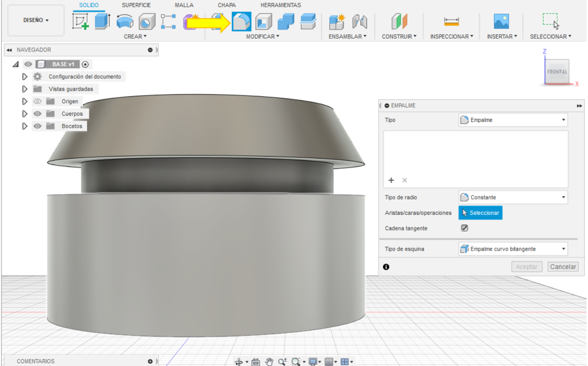Activate the Offset Face tool
This screenshot has width=588, height=366.
(308, 22)
